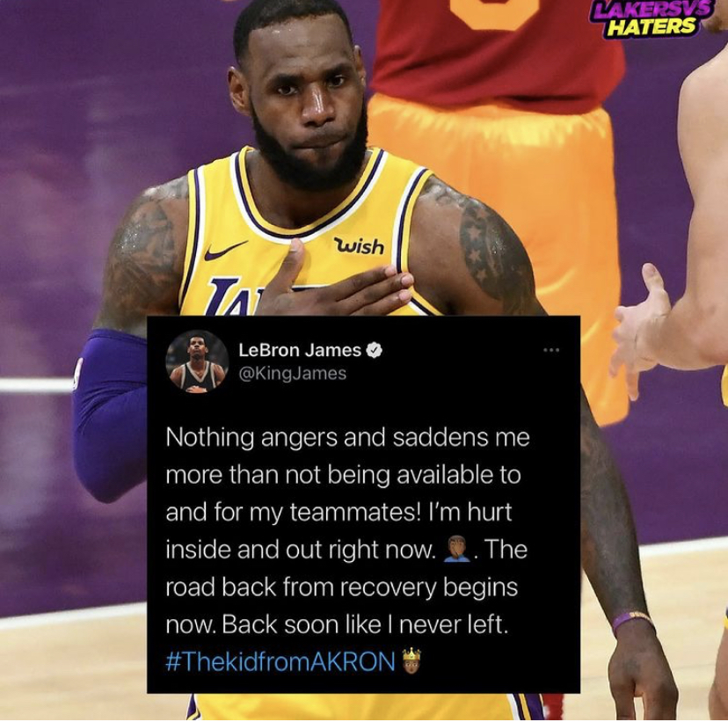Viewport: 728px width, 722px height.
Task: Open the #ThekidfromAKRON hashtag
Action: (280, 660)
